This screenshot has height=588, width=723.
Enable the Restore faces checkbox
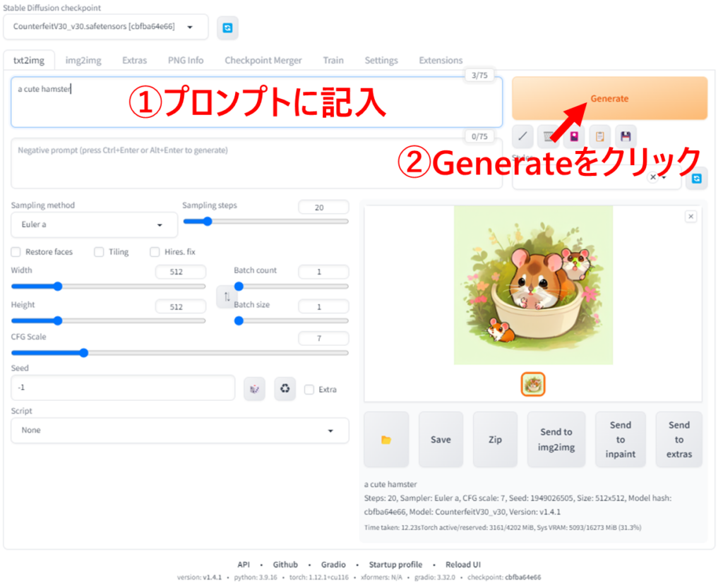pos(16,252)
